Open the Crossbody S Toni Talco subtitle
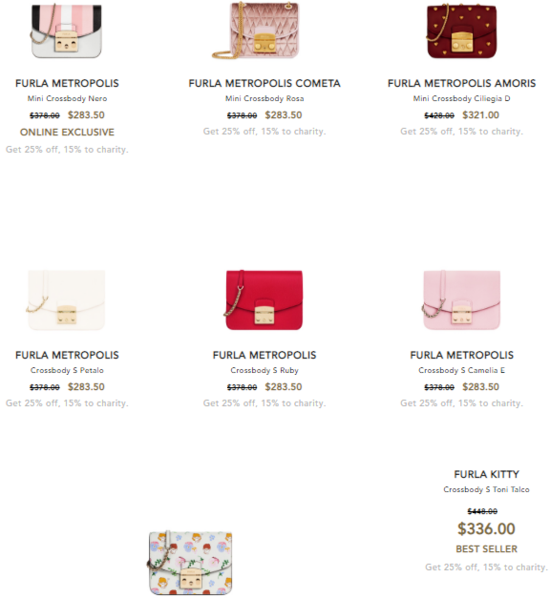Image resolution: width=550 pixels, height=598 pixels. click(x=486, y=489)
